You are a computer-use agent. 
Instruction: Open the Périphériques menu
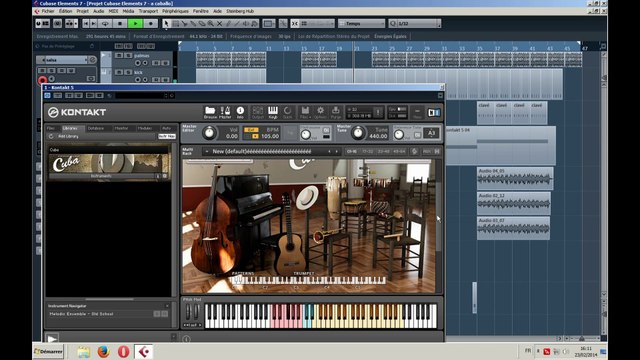tap(176, 11)
